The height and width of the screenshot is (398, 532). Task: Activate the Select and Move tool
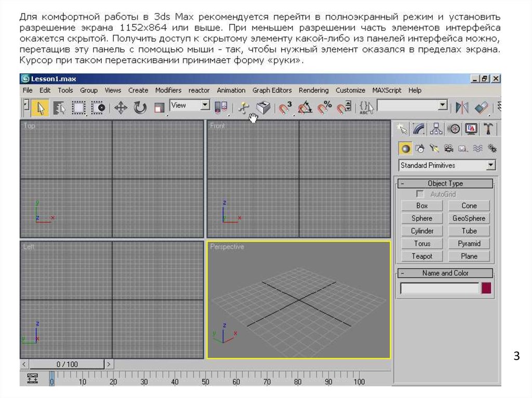[x=121, y=107]
